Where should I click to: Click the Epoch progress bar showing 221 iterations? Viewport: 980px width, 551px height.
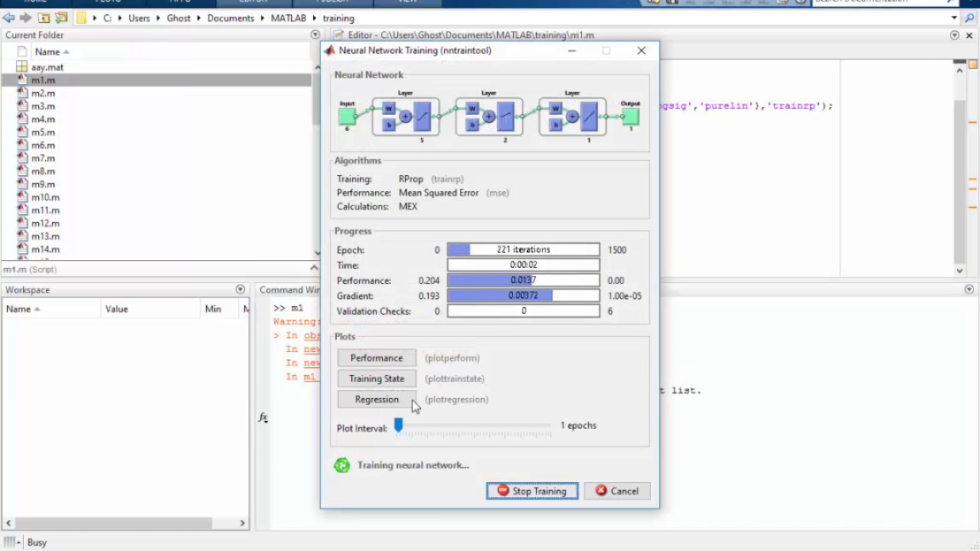523,249
